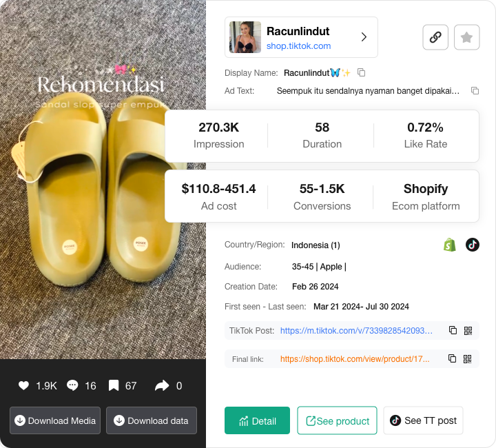Click the TikTok platform icon
This screenshot has width=496, height=448.
pos(472,245)
